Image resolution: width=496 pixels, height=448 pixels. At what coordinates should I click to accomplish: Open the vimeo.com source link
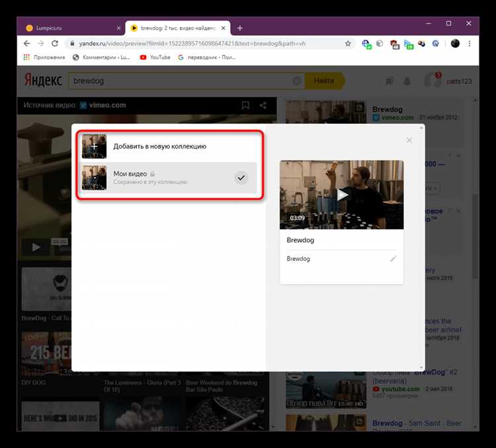coord(107,105)
